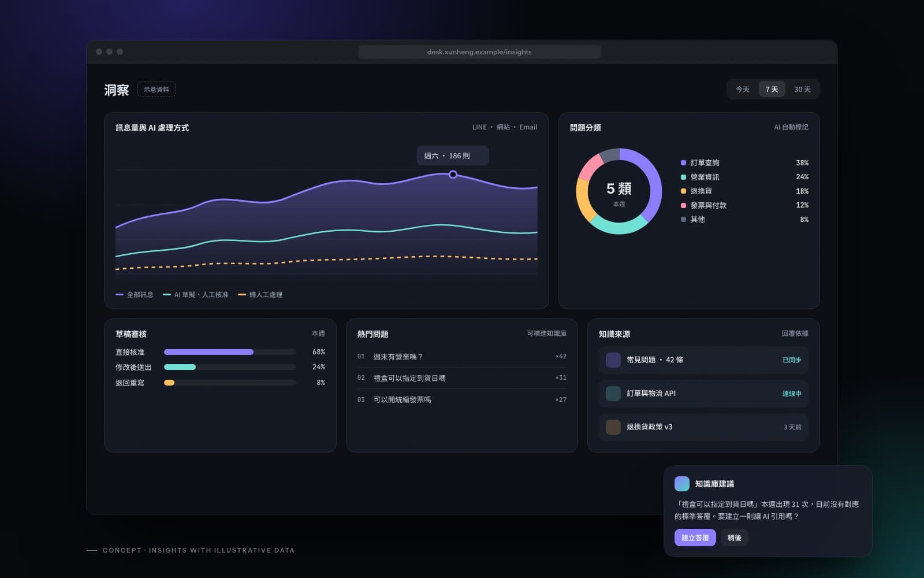924x578 pixels.
Task: Click the AI 自動標記 label
Action: [791, 127]
